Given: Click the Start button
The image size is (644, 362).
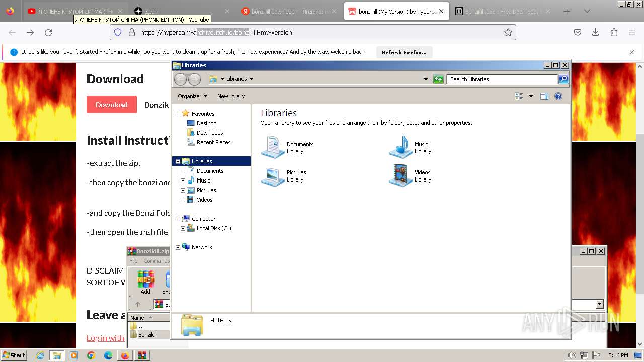Looking at the screenshot, I should point(14,355).
